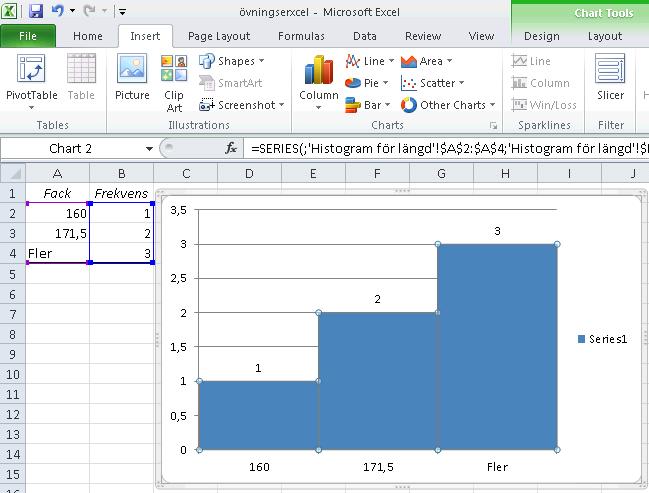Click the Table icon
The width and height of the screenshot is (649, 493).
pyautogui.click(x=81, y=77)
